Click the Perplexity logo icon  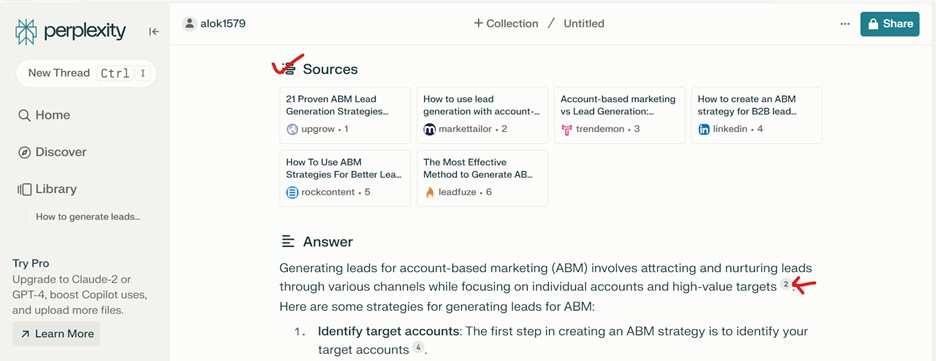[x=26, y=32]
